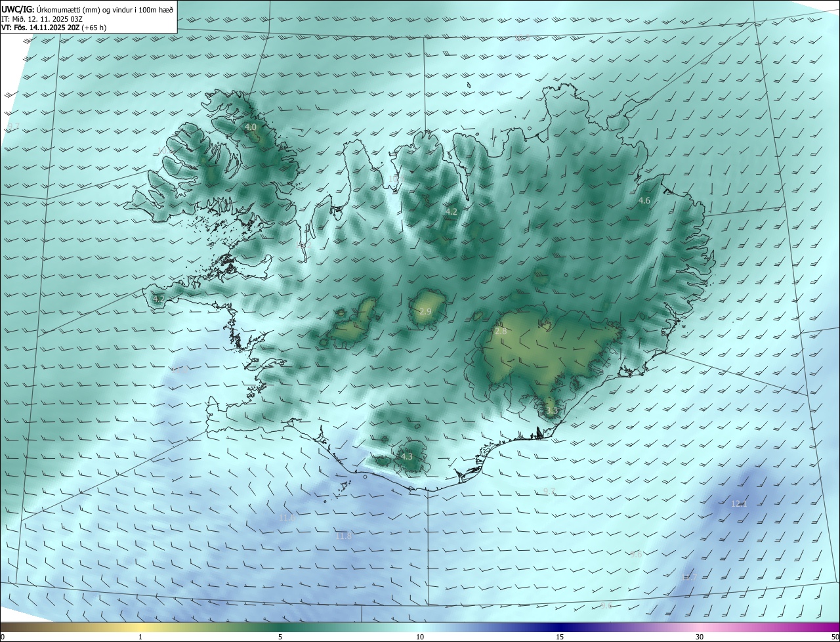Click the 4.0 value label in the Westfjords
The height and width of the screenshot is (642, 840).
(251, 127)
